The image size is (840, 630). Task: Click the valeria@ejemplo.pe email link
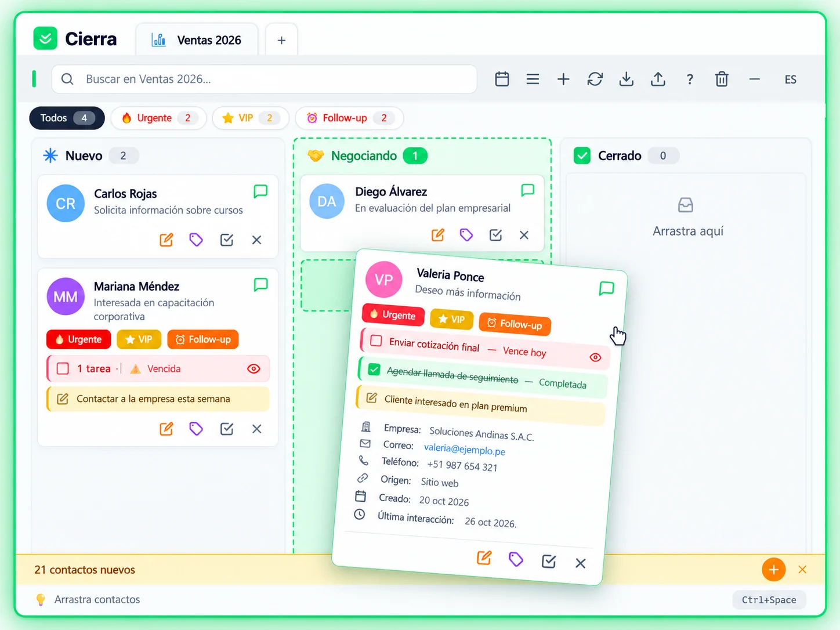pos(465,450)
